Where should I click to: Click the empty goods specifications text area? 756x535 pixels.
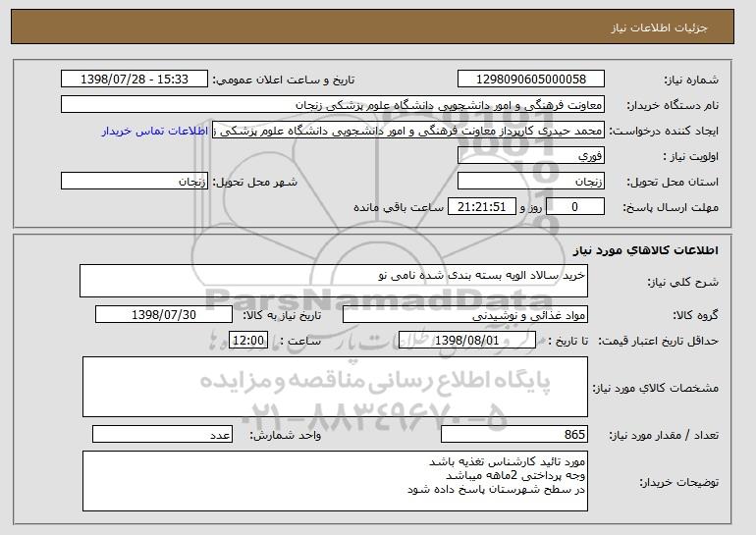coord(335,387)
